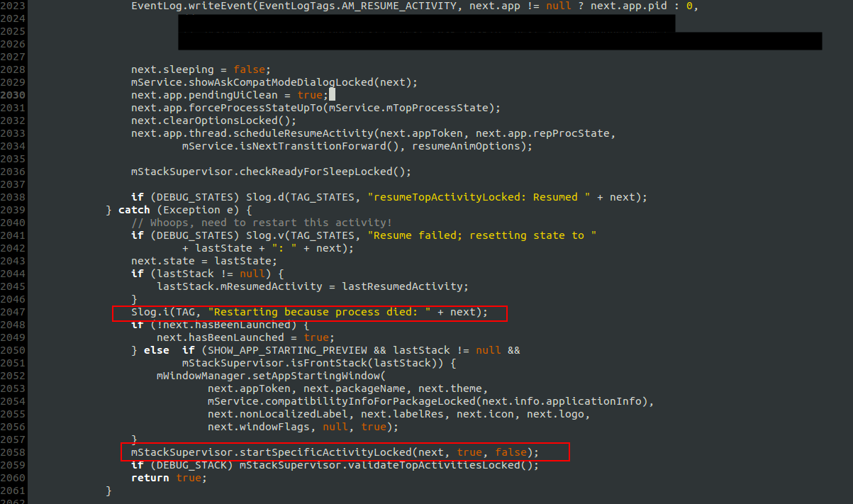
Task: Click 'if (lastStack != null) {' line
Action: [x=208, y=274]
